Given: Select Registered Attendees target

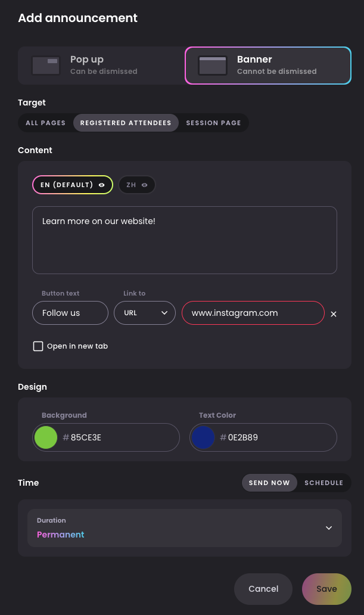Looking at the screenshot, I should tap(126, 123).
